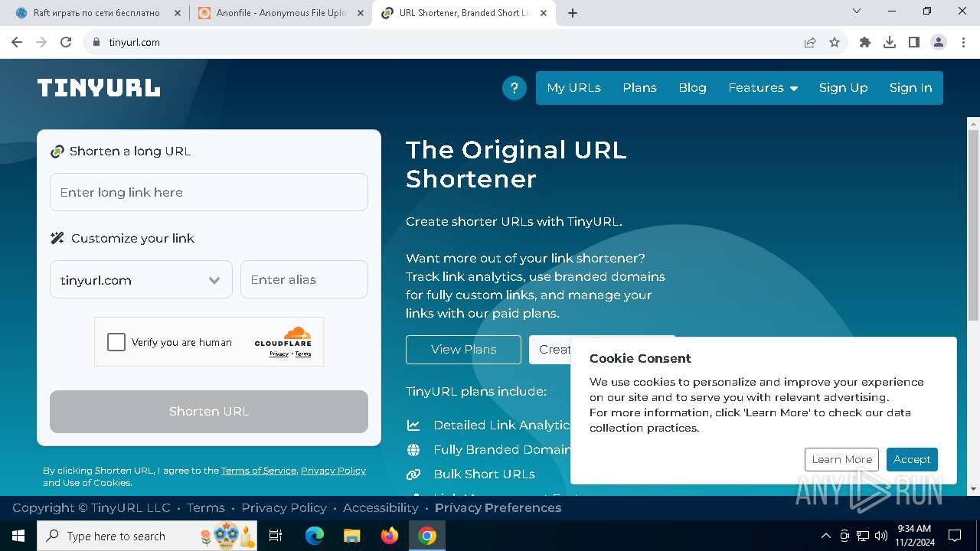This screenshot has height=551, width=980.
Task: Click the taskbar clock showing 9:34 AM
Action: (x=913, y=536)
